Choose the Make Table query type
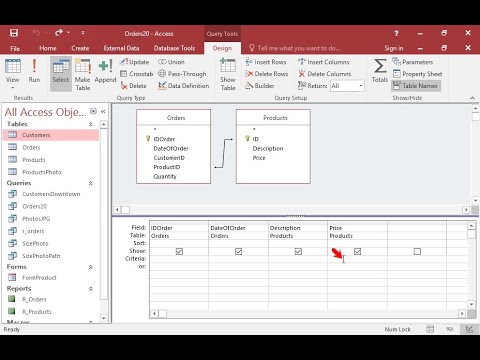The width and height of the screenshot is (480, 360). (83, 74)
